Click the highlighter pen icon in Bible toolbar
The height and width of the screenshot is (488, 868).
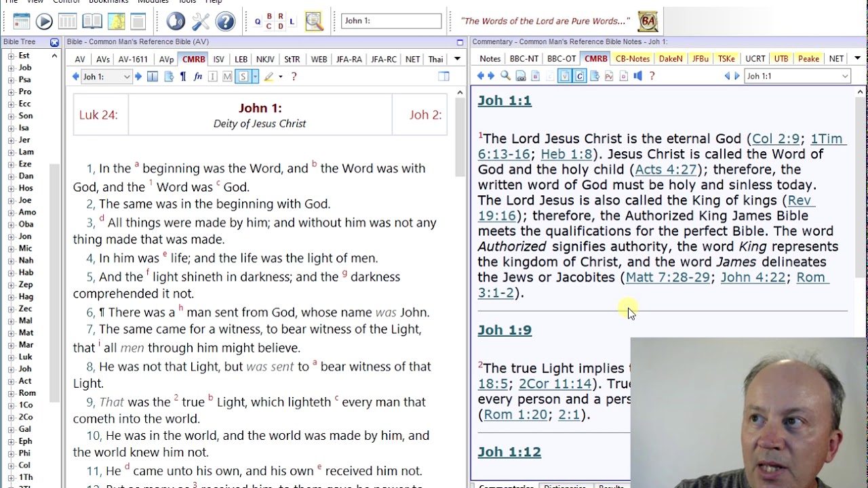269,77
